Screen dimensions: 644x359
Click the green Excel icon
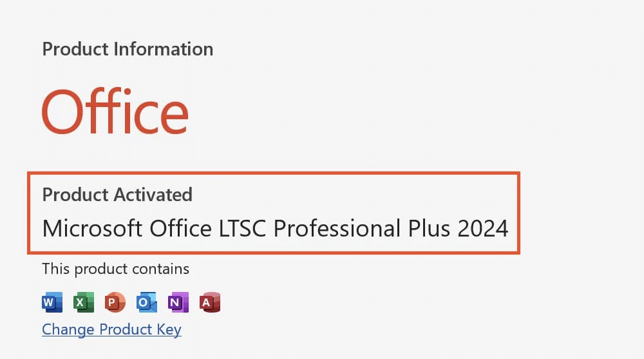(83, 302)
